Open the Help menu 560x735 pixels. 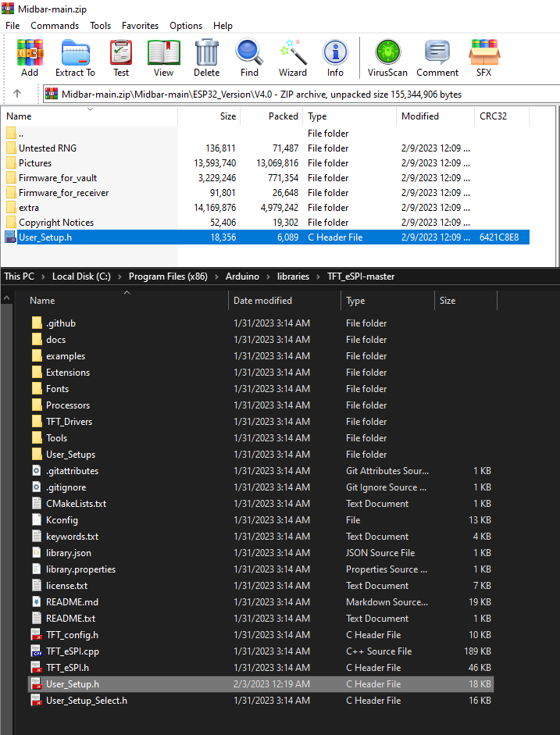click(x=223, y=25)
